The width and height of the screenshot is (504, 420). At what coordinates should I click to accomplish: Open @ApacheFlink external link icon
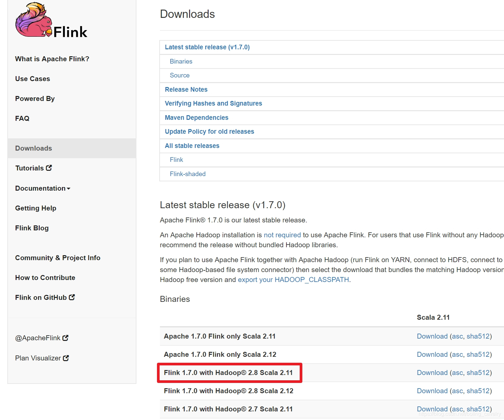(65, 338)
